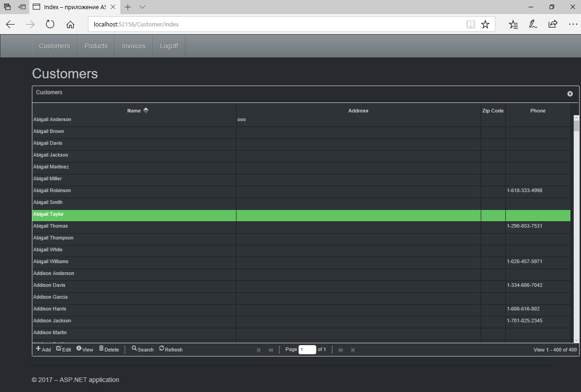Viewport: 581px width, 392px height.
Task: Open View record details icon
Action: coord(79,349)
